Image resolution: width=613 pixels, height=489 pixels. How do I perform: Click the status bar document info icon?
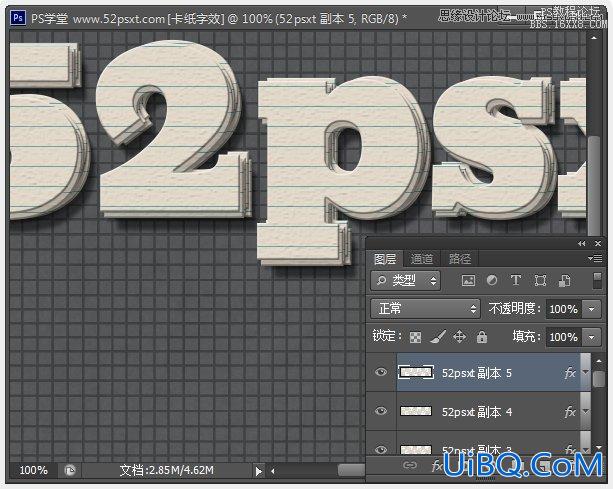pyautogui.click(x=70, y=470)
